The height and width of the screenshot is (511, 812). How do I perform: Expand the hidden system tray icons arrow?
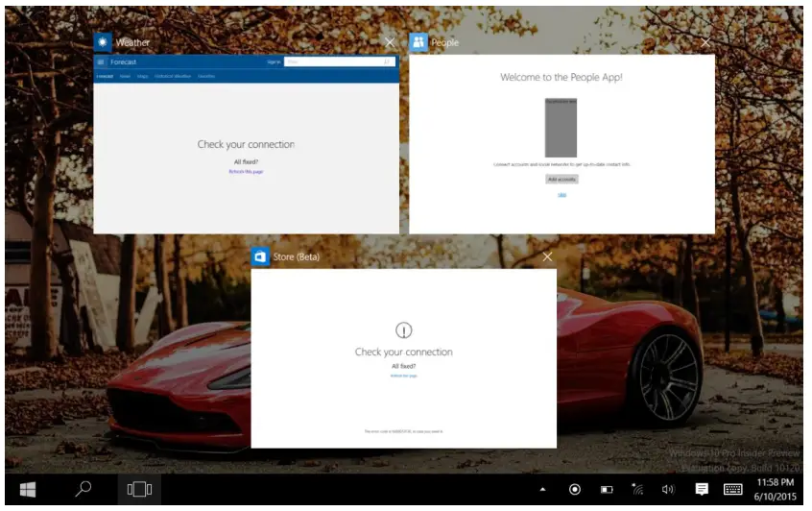(543, 490)
